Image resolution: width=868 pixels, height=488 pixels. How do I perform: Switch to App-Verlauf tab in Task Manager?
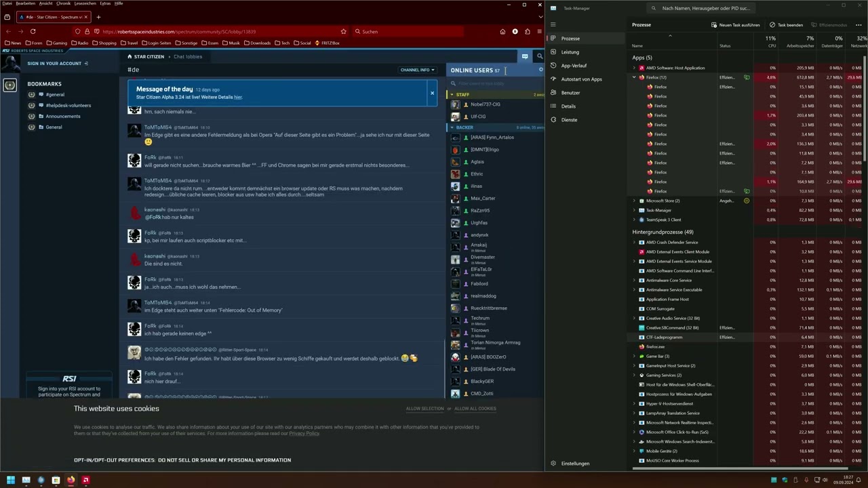[x=574, y=66]
